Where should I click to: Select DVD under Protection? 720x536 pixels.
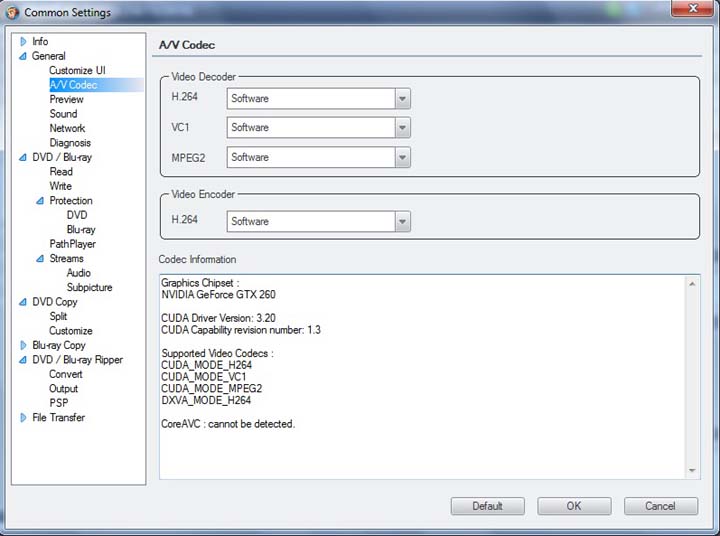click(77, 215)
